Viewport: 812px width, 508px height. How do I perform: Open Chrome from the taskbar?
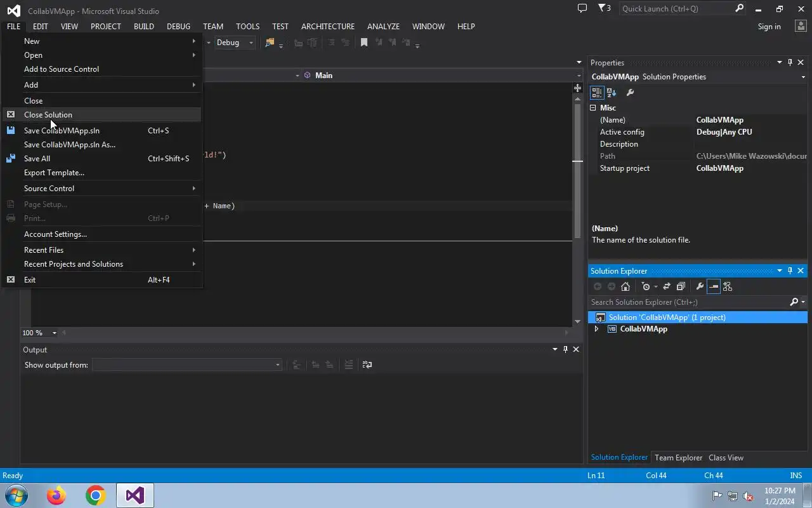(96, 495)
